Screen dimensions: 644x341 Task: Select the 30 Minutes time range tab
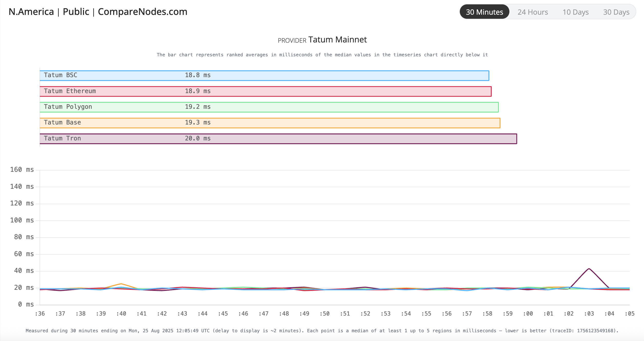coord(484,12)
